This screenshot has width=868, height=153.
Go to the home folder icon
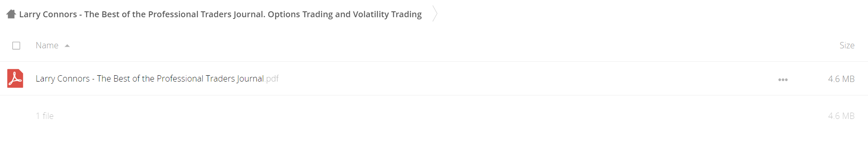coord(11,14)
